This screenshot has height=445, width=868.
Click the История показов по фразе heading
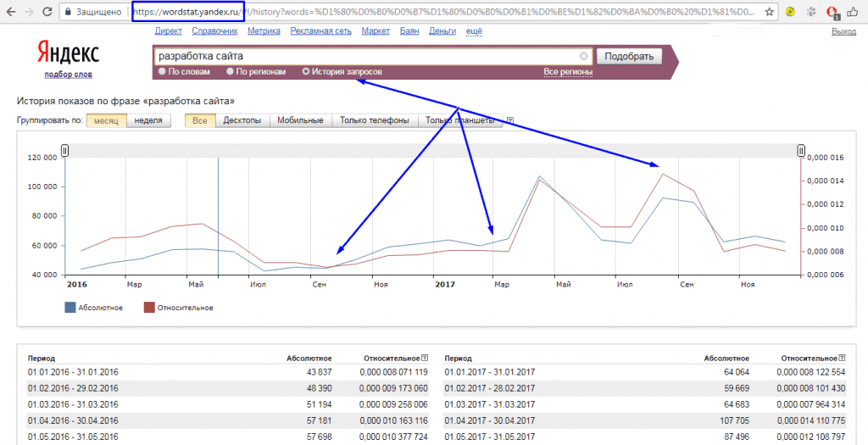(x=125, y=101)
